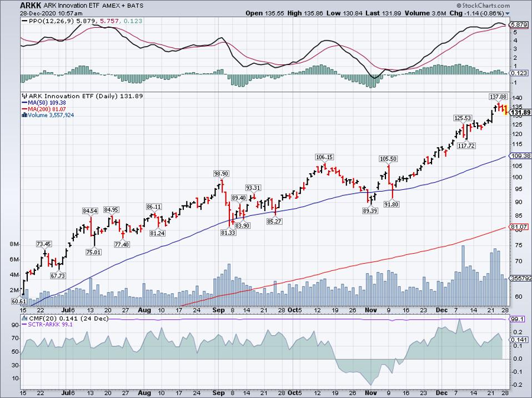Click the 89.39 low price label
Image resolution: width=532 pixels, height=398 pixels.
370,211
